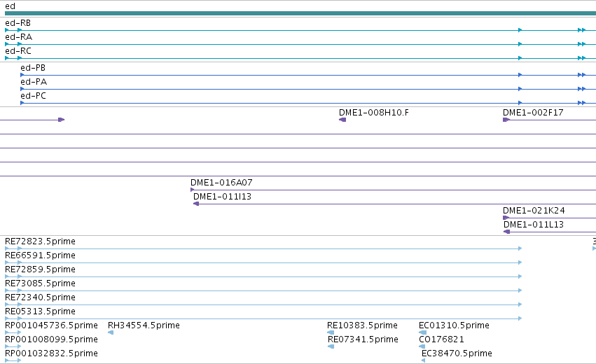This screenshot has width=596, height=364.
Task: Select the ed-RA transcript label
Action: click(19, 37)
